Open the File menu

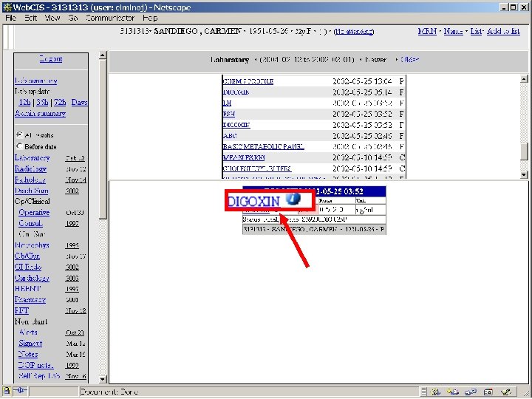tap(10, 18)
